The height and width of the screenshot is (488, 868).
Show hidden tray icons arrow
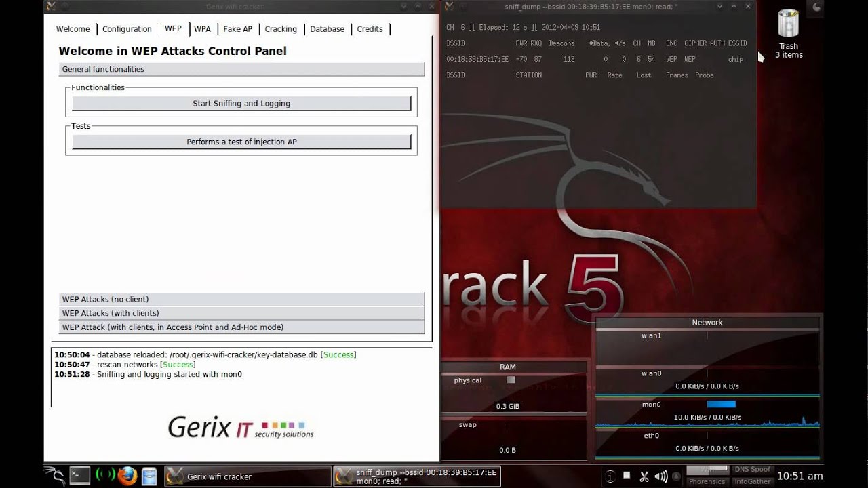675,476
